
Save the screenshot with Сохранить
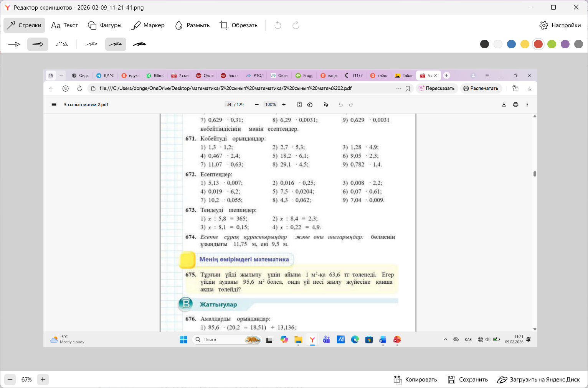(x=468, y=380)
